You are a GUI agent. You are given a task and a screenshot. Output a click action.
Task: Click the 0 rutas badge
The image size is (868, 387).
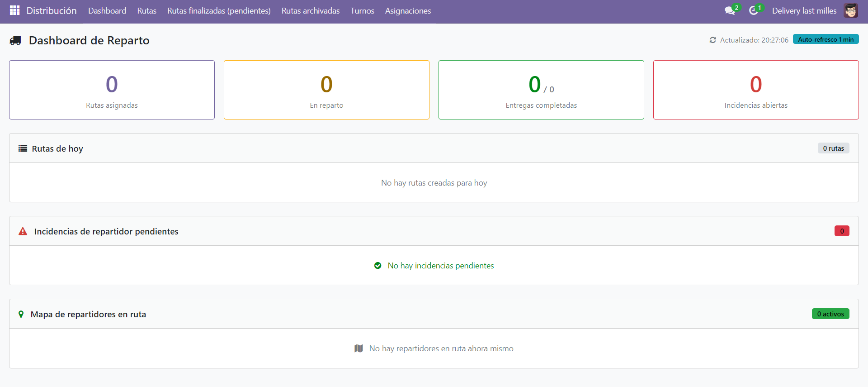[833, 148]
